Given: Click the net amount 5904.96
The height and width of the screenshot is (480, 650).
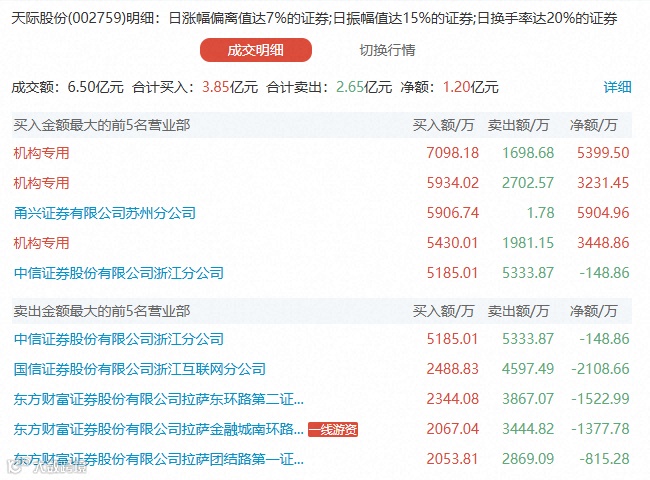Looking at the screenshot, I should (x=603, y=213).
